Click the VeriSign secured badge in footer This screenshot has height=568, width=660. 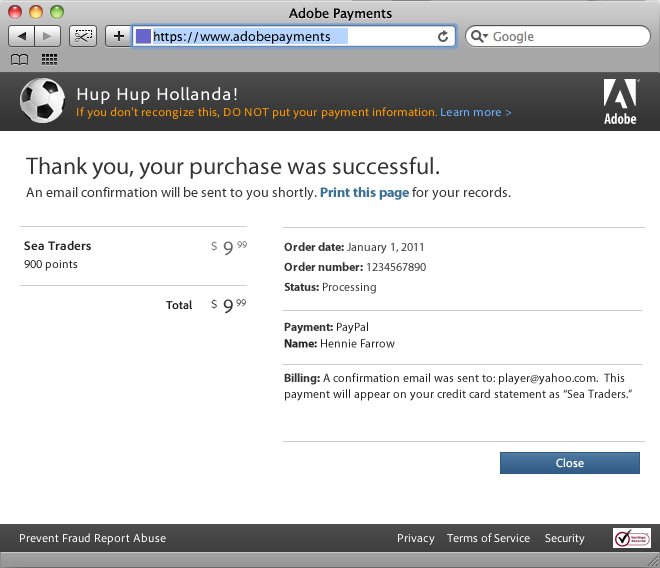click(631, 538)
